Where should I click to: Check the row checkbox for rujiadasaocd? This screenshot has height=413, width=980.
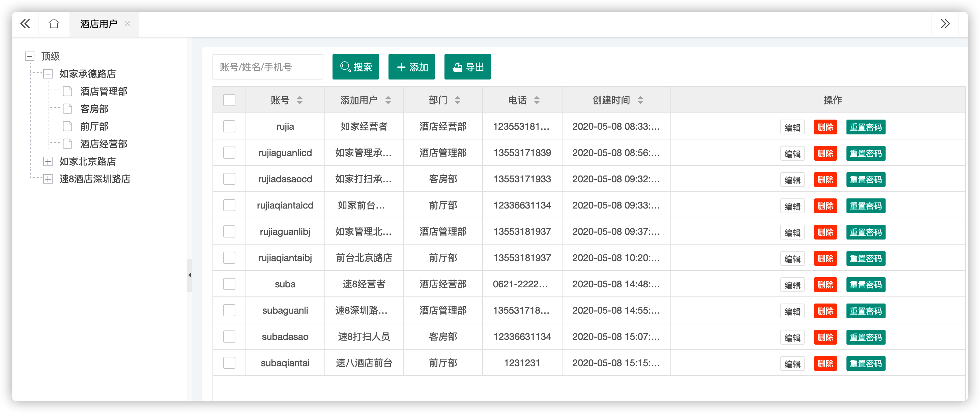click(229, 179)
